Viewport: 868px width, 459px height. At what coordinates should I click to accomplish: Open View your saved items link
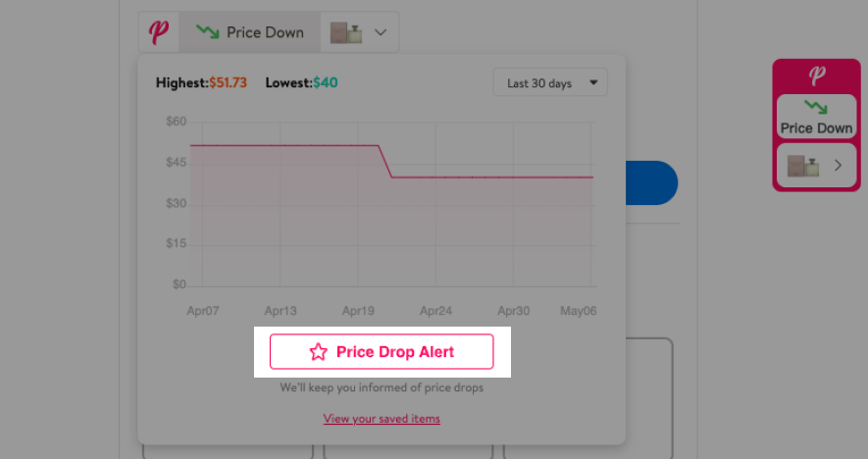pos(382,419)
